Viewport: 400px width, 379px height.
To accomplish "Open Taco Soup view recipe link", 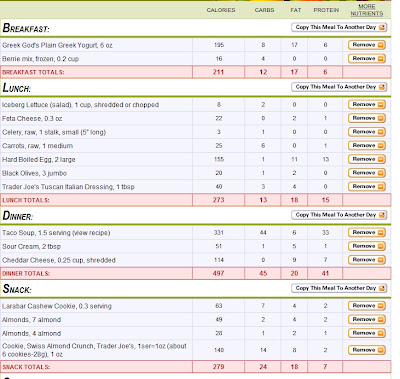I will (x=91, y=233).
